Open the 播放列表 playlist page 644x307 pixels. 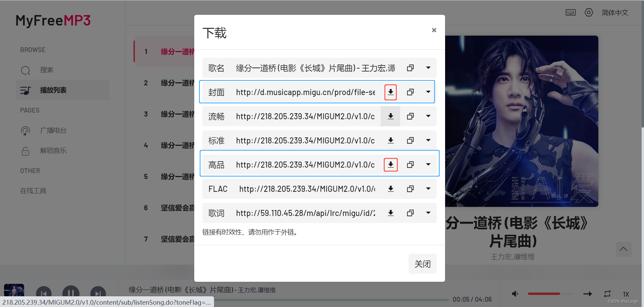[x=63, y=90]
